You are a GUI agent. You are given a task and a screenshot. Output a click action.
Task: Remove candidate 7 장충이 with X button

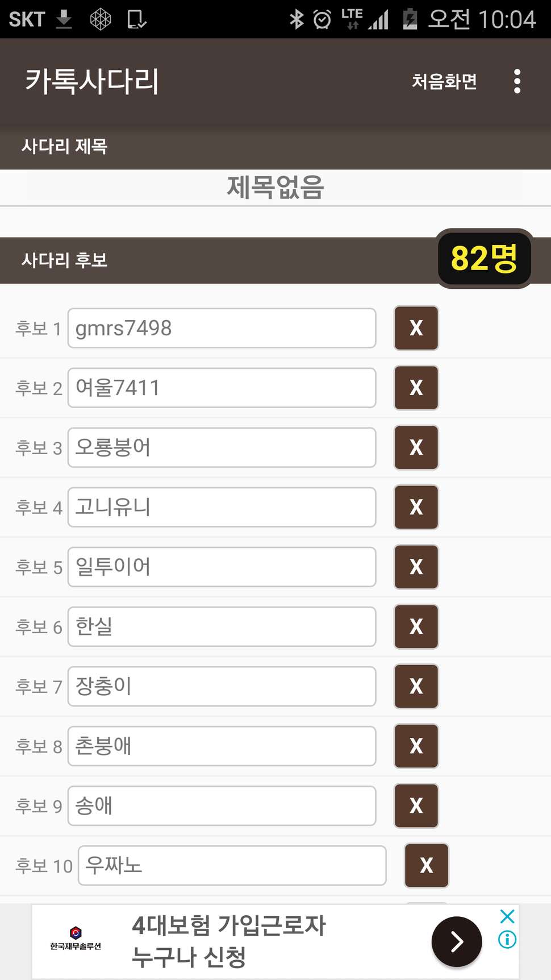pyautogui.click(x=416, y=686)
